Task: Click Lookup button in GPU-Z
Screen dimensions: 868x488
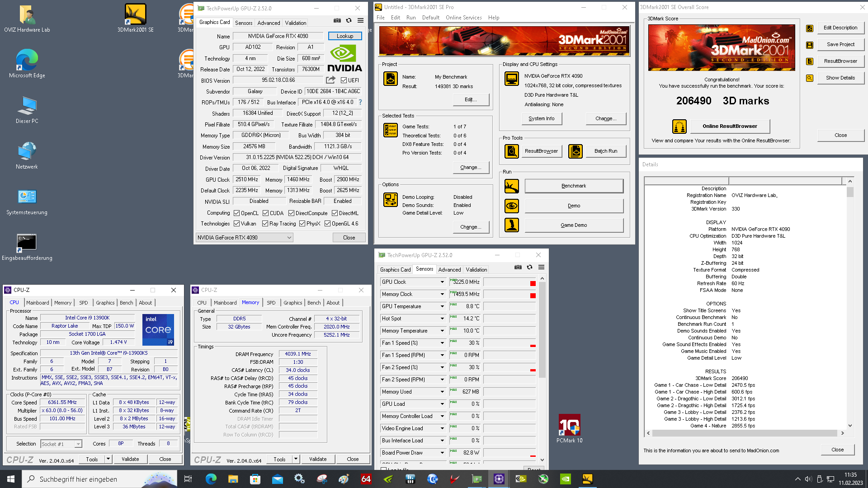Action: tap(345, 36)
